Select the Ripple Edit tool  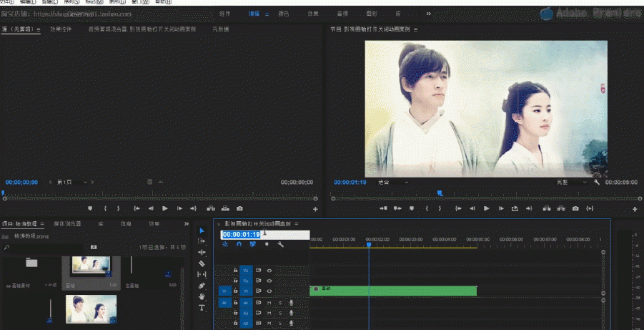(202, 252)
